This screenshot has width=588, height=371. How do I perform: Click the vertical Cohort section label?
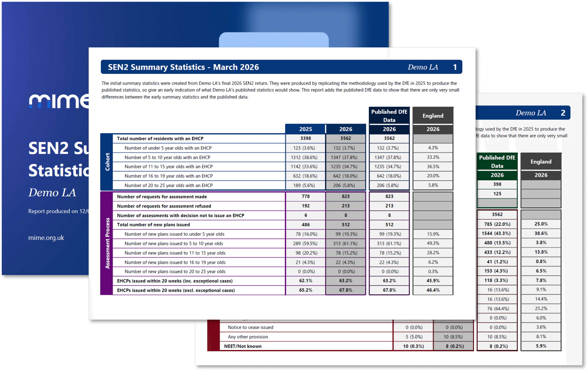[x=107, y=162]
